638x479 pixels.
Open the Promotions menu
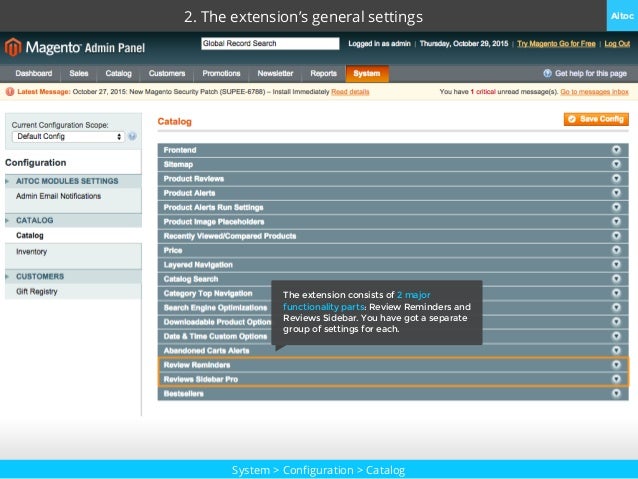pyautogui.click(x=221, y=73)
